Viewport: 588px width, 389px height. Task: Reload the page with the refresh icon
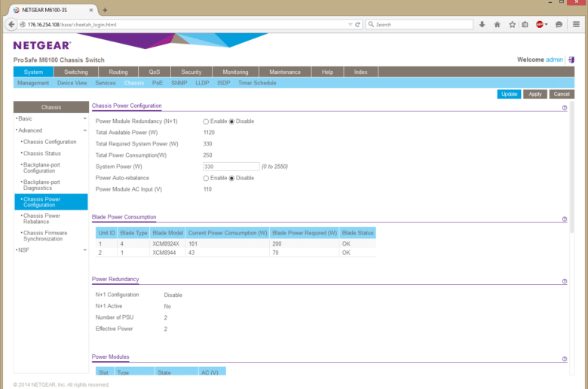pos(357,24)
